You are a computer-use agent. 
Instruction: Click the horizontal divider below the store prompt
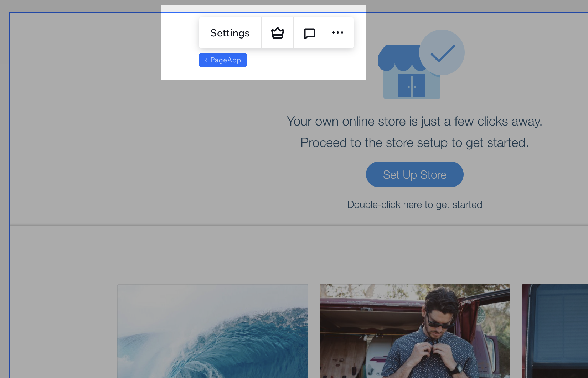(299, 225)
